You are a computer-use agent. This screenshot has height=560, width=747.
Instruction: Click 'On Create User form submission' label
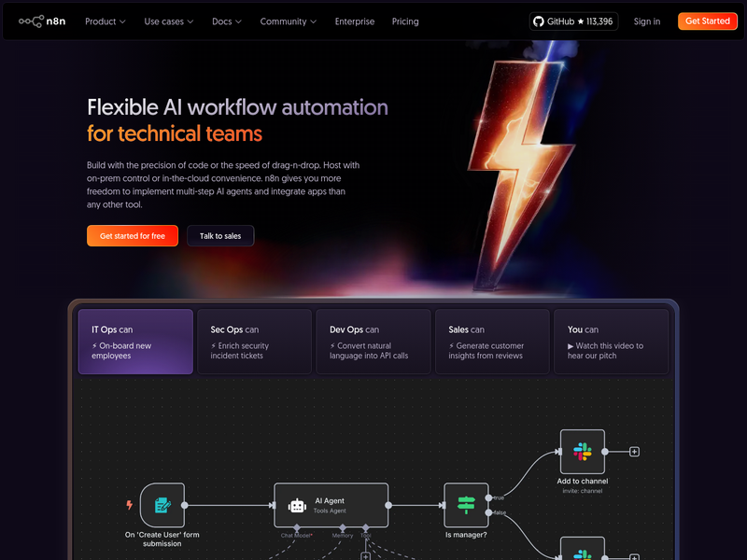(162, 539)
